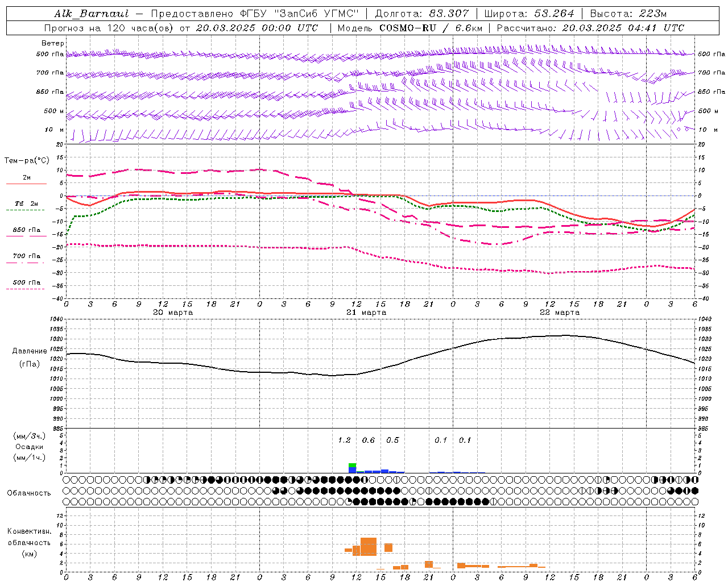Screen dimensions: 728x582
Task: Click the '1.2' precipitation amount value
Action: pos(344,440)
